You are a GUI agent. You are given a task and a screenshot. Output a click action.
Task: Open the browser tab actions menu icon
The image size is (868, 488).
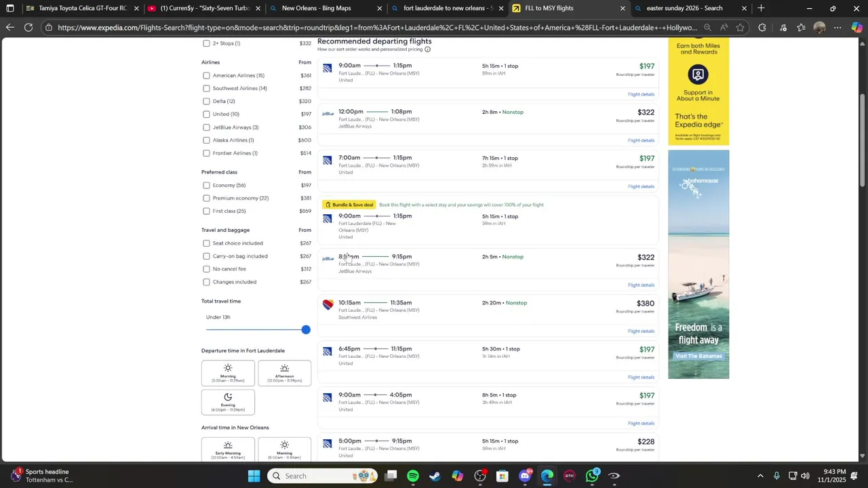tap(9, 8)
